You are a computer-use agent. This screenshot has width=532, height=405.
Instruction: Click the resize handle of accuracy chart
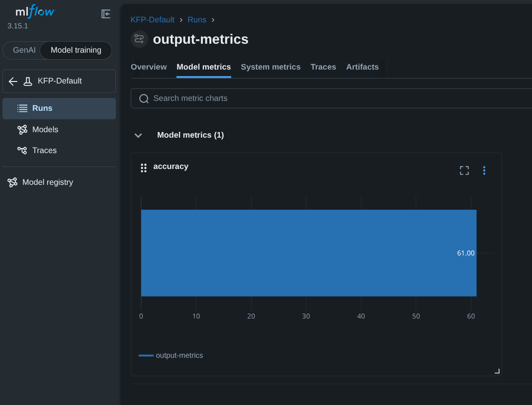tap(497, 371)
